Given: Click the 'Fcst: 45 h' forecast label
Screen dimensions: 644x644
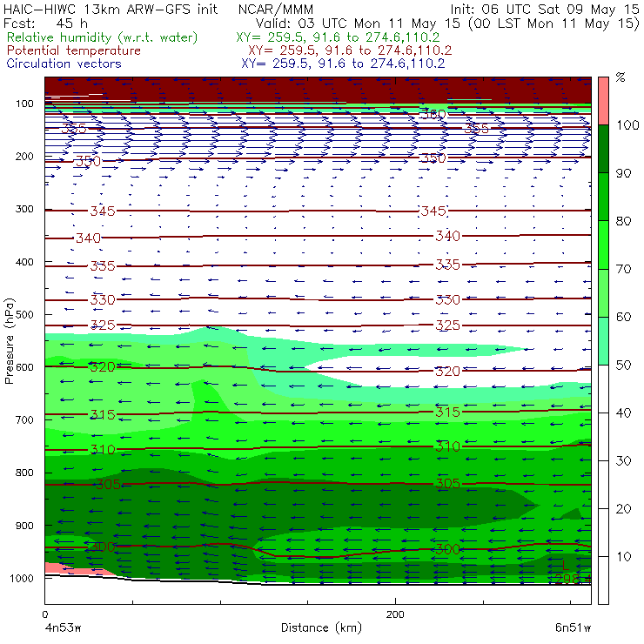Looking at the screenshot, I should tap(45, 23).
